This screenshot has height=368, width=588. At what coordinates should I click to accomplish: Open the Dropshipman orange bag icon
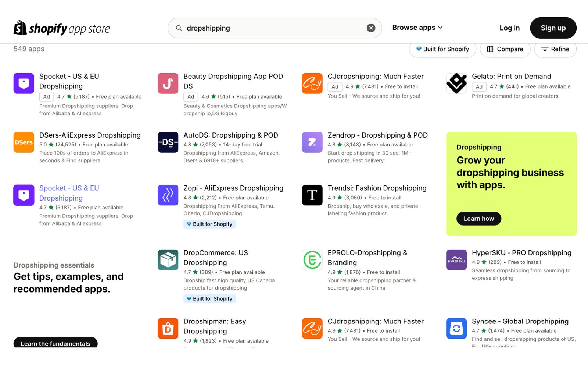pyautogui.click(x=168, y=328)
